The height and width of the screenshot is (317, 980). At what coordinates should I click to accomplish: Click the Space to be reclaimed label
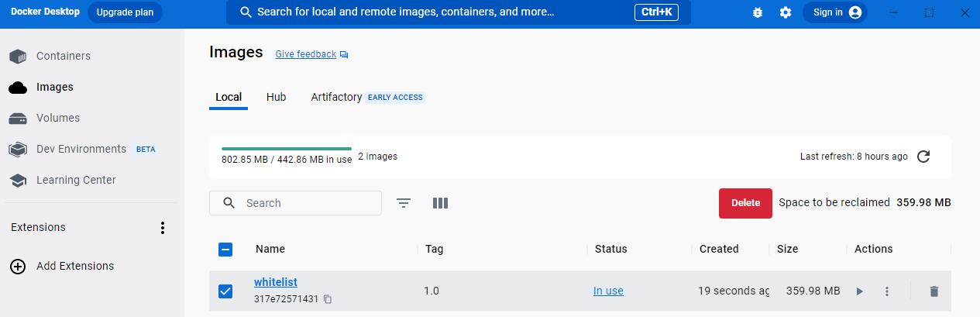(x=834, y=202)
